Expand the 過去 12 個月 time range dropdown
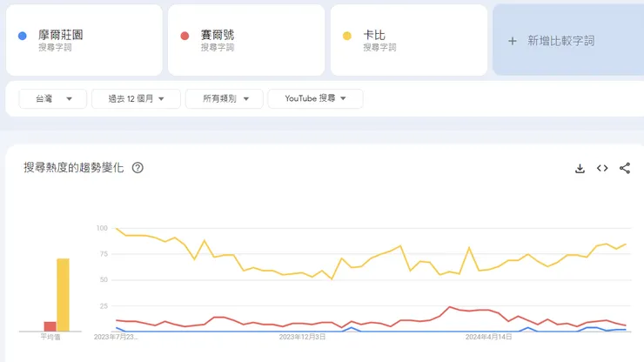644x362 pixels. 136,99
